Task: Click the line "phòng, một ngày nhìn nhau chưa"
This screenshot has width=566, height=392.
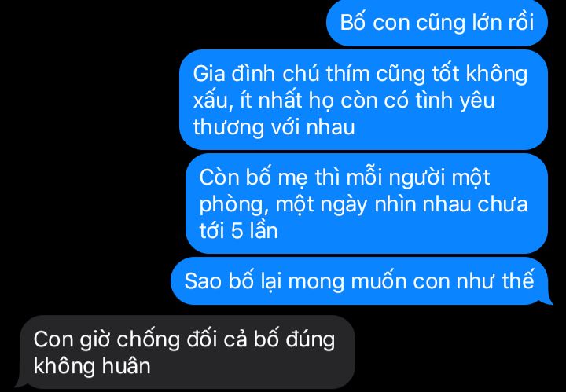Action: [363, 204]
